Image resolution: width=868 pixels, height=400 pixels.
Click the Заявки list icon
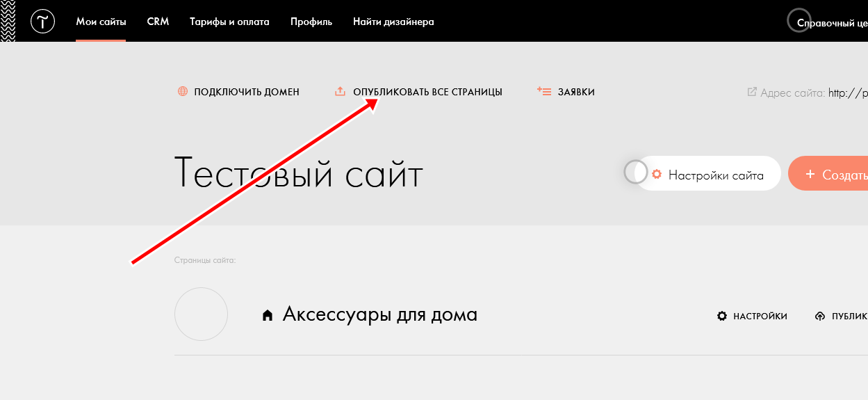[544, 92]
